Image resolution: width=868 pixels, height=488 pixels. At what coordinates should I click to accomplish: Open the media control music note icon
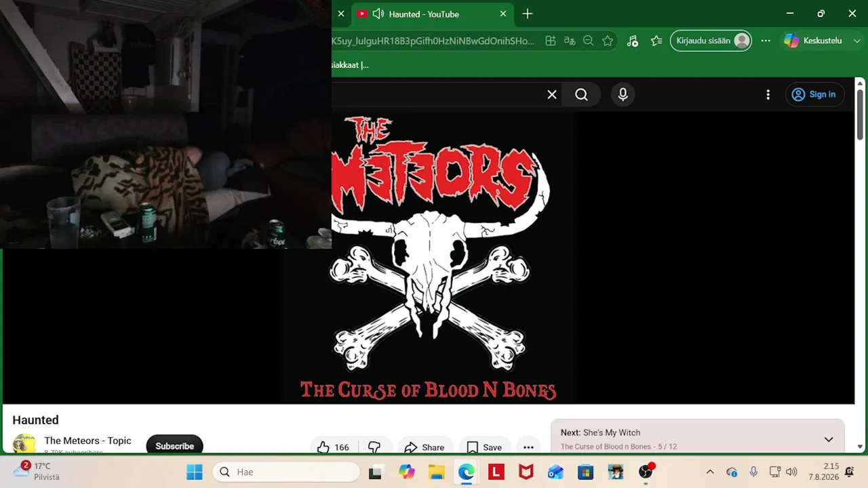click(632, 41)
